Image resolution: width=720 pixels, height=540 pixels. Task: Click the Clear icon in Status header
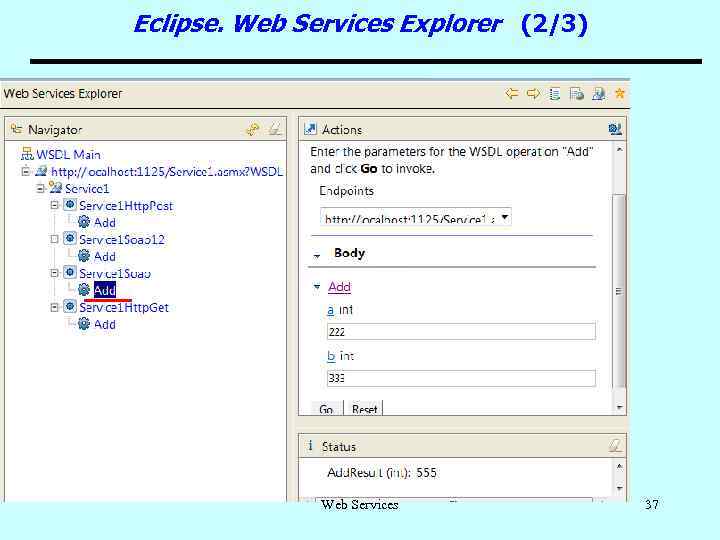click(615, 445)
